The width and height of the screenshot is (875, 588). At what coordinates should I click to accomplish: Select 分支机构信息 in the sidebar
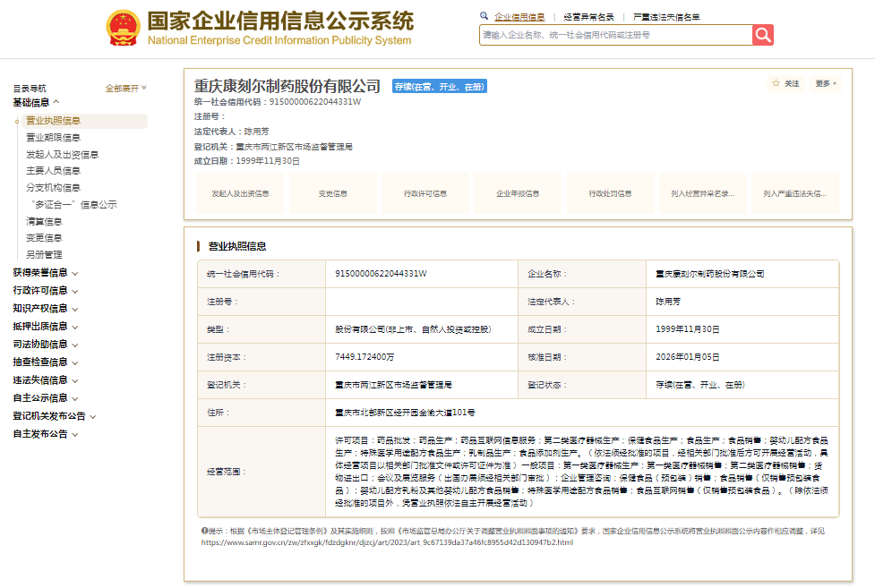click(x=53, y=188)
